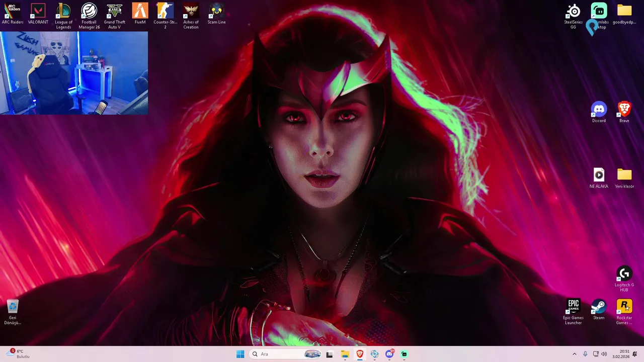Viewport: 644px width, 362px height.
Task: Select the goodbyedp folder
Action: click(624, 15)
